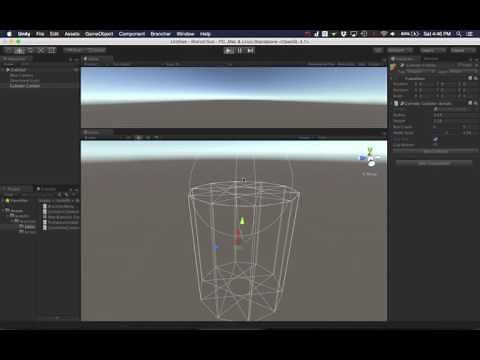480x360 pixels.
Task: Click the red arrow of move gizmo
Action: click(237, 236)
